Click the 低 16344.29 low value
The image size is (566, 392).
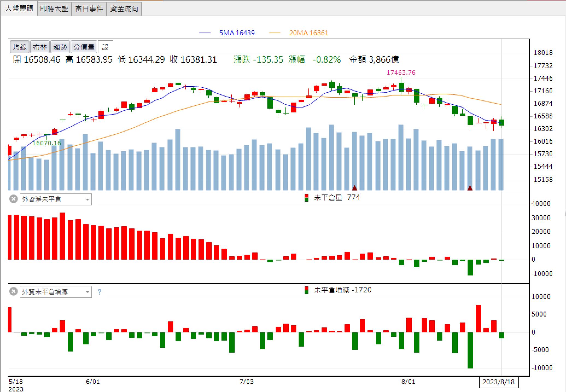coord(141,59)
